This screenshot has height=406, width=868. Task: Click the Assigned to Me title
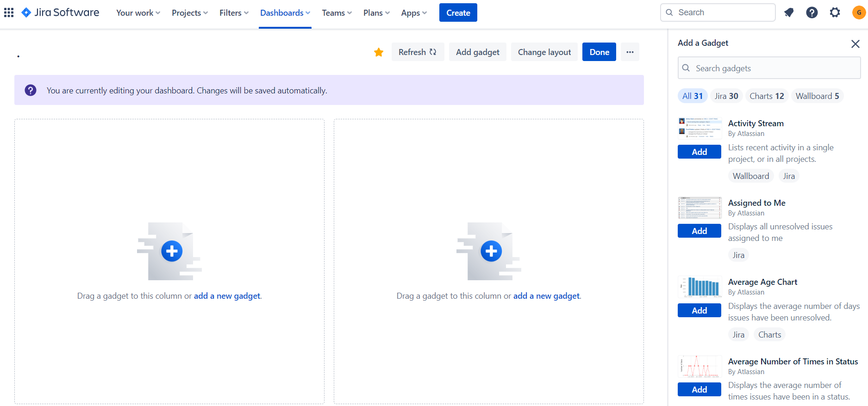[x=756, y=203]
